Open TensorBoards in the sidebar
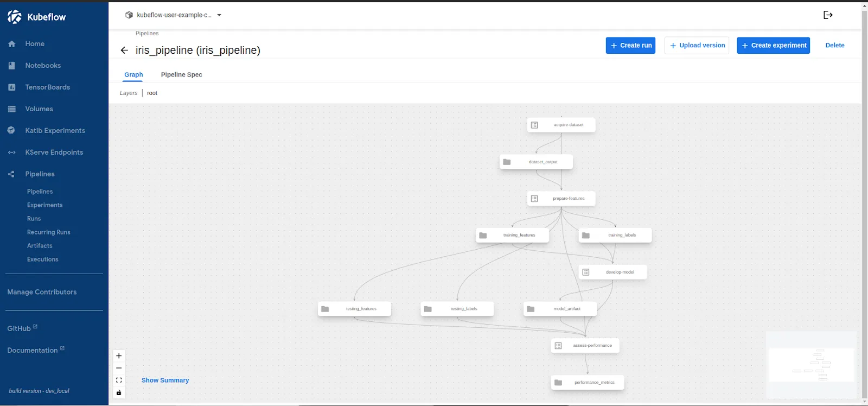 47,87
